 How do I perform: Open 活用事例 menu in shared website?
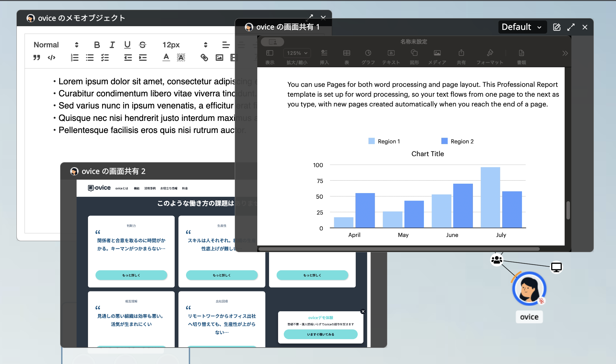[x=150, y=188]
